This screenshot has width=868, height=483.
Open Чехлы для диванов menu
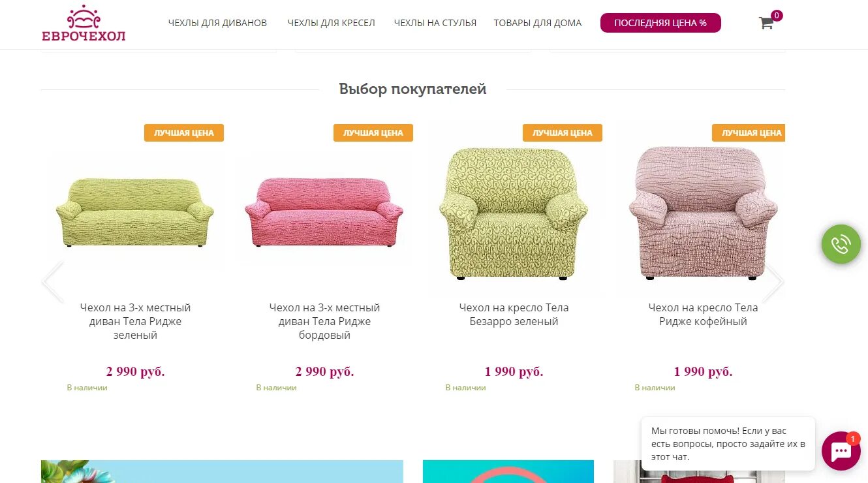[217, 23]
